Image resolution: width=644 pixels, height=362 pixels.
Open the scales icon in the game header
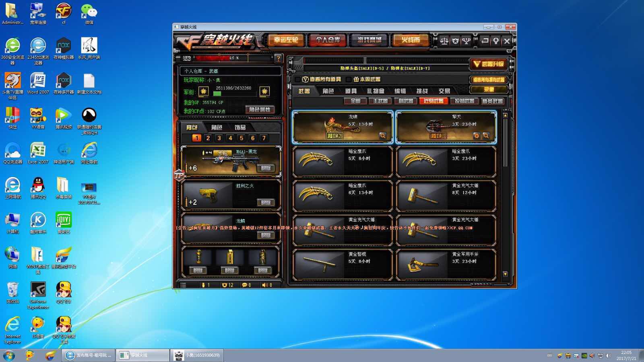(444, 41)
